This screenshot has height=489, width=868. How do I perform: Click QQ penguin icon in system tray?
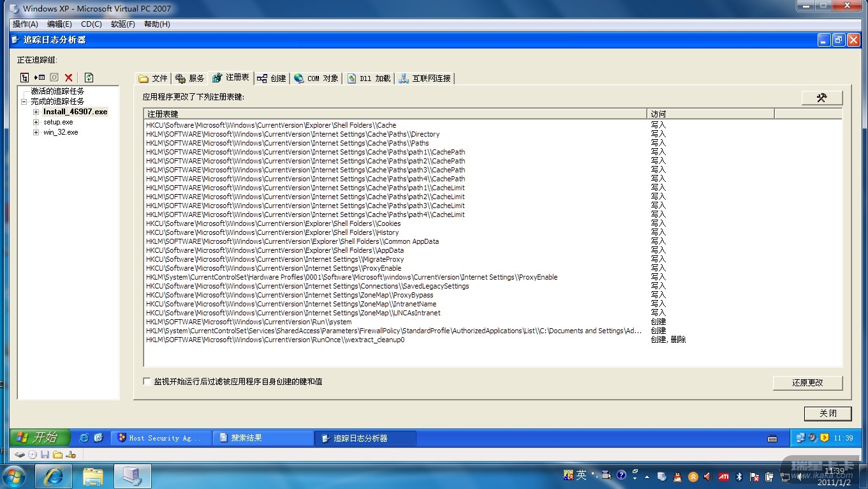(x=677, y=476)
